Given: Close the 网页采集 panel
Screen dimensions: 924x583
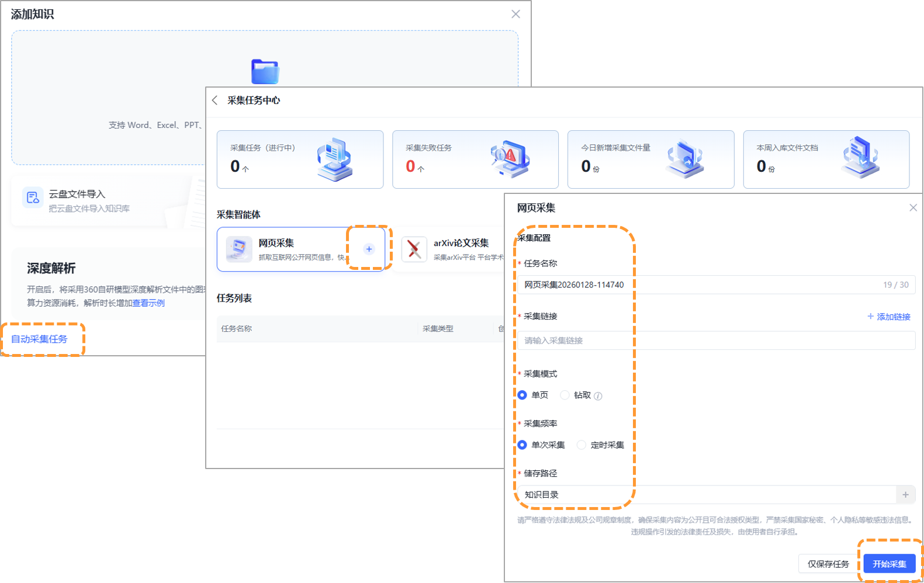Looking at the screenshot, I should pyautogui.click(x=913, y=208).
